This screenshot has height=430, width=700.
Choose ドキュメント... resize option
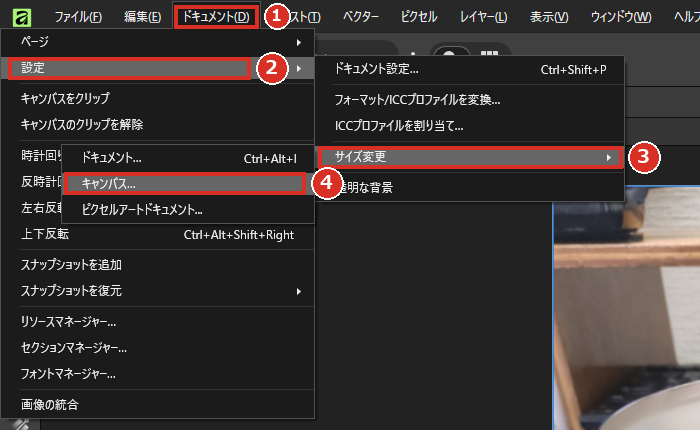point(188,158)
